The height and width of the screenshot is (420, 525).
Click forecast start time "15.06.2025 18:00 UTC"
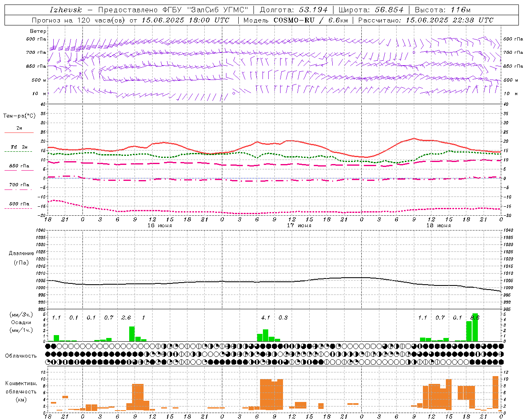[x=185, y=20]
